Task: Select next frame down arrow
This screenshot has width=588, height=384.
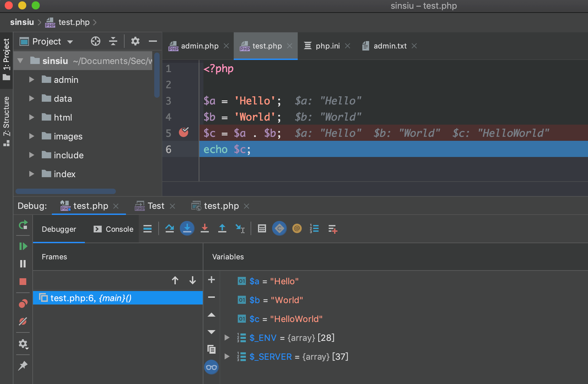Action: coord(193,280)
